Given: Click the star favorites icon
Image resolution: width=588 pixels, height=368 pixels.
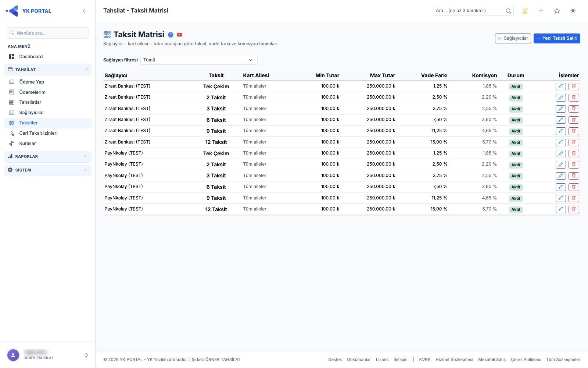Looking at the screenshot, I should [x=557, y=11].
